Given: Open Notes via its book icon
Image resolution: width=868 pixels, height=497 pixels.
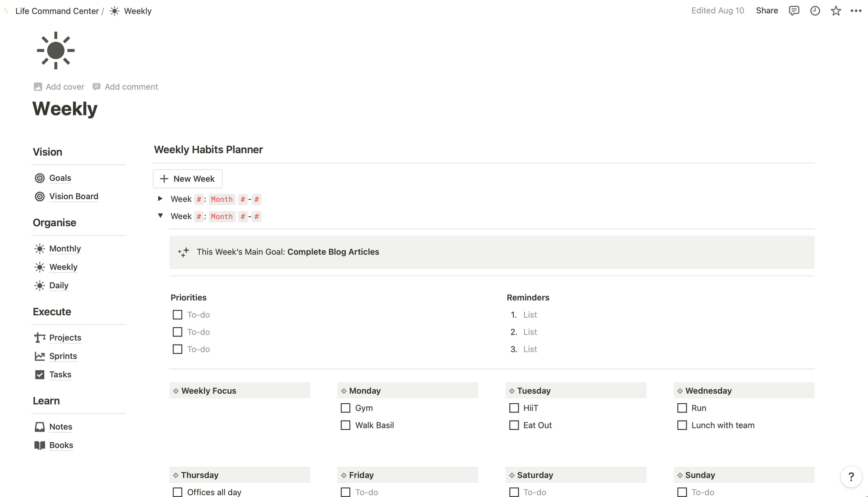Looking at the screenshot, I should click(40, 427).
